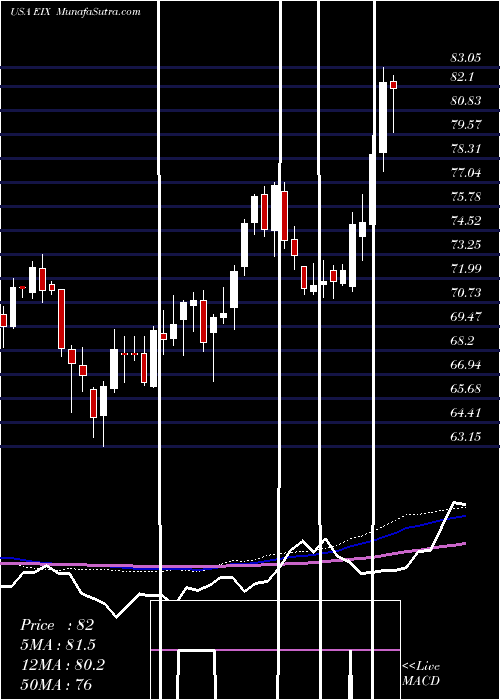Viewport: 500px width, 700px height.
Task: Click the 82.1 price label
Action: pos(462,77)
